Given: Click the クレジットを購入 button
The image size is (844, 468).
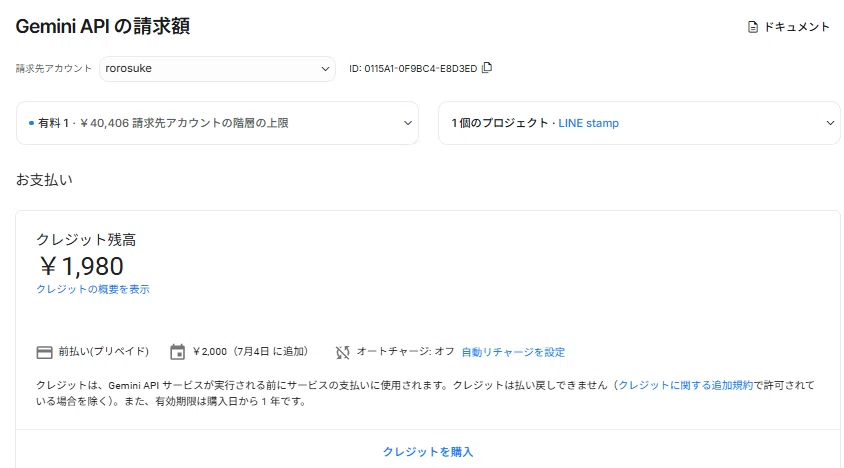Looking at the screenshot, I should coord(428,452).
